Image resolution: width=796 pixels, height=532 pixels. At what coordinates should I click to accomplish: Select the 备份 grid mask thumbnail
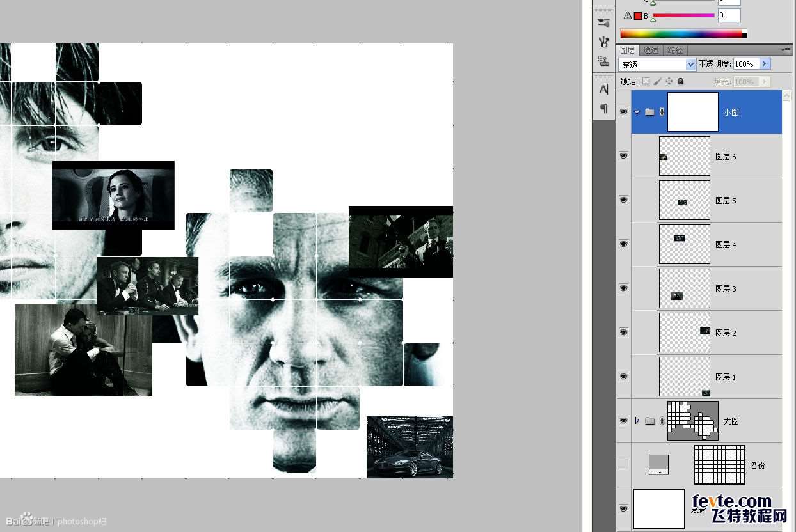[x=720, y=465]
